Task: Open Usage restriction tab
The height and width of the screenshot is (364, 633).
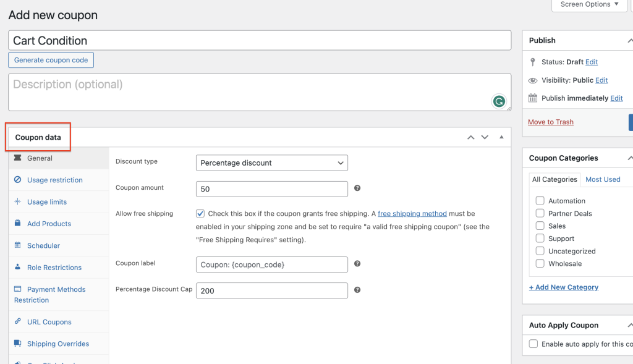Action: point(59,180)
